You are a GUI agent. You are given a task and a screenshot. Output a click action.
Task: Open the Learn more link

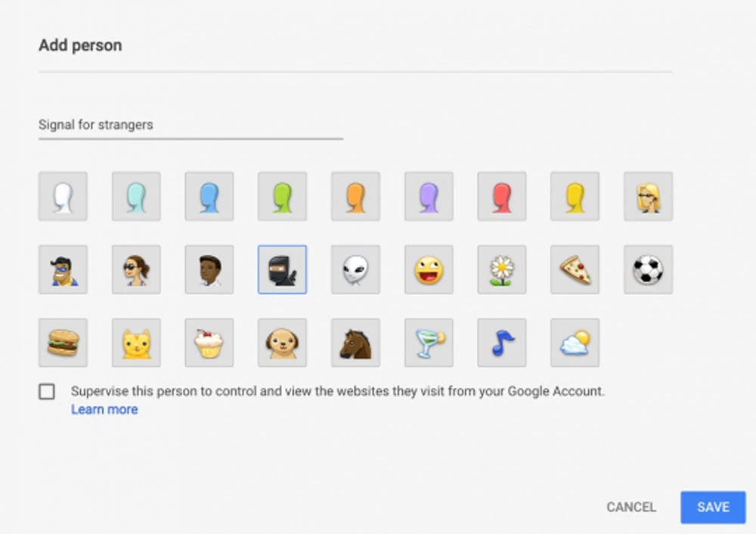(104, 410)
